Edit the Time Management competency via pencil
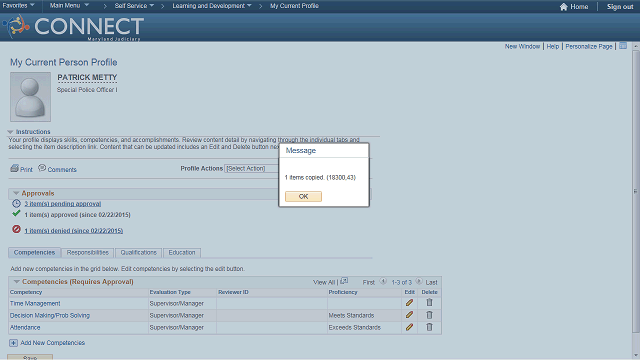This screenshot has height=360, width=640. tap(409, 303)
